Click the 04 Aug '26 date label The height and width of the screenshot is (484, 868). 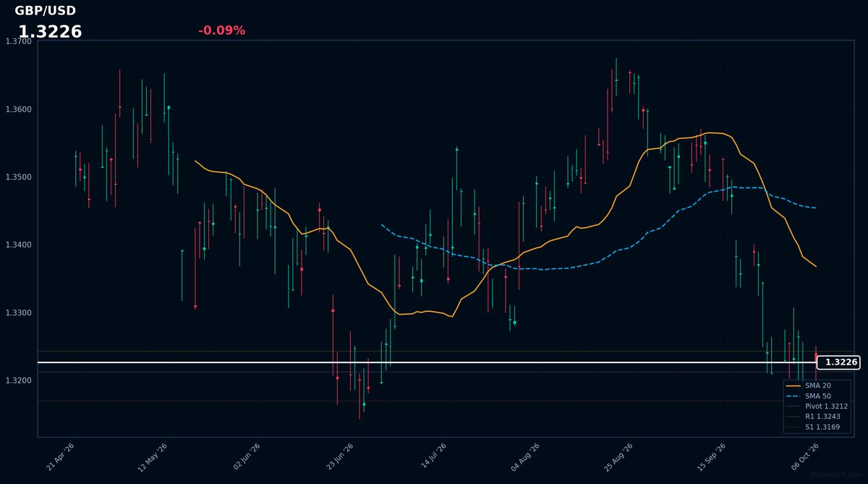(525, 457)
